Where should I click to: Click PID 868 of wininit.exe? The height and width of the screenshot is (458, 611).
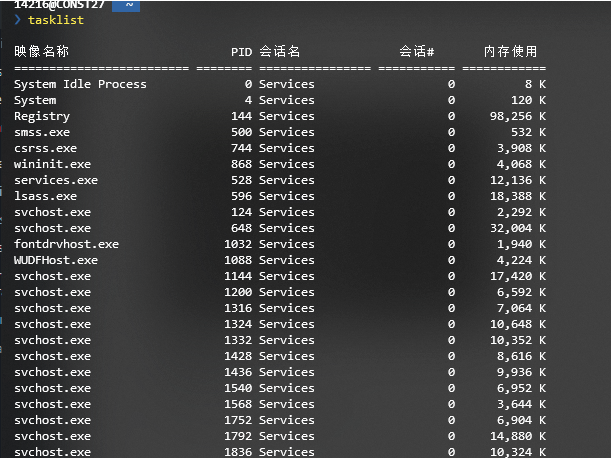(x=242, y=164)
